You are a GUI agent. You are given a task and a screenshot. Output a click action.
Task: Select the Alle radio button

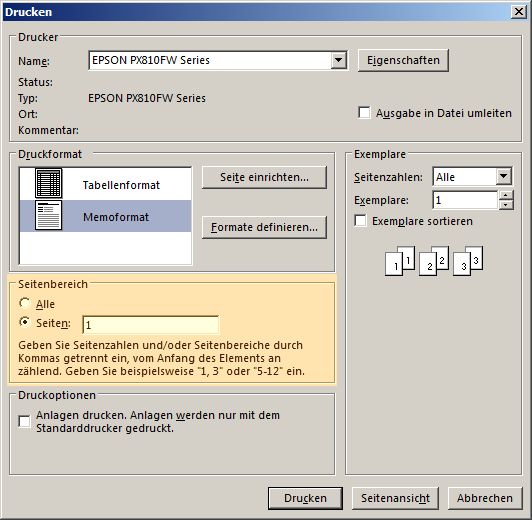click(x=24, y=303)
